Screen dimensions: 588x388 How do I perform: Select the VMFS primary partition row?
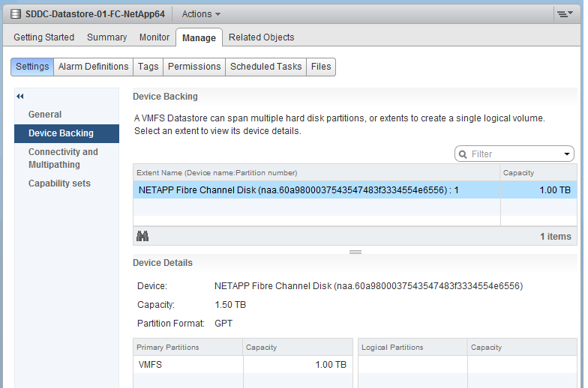point(243,364)
